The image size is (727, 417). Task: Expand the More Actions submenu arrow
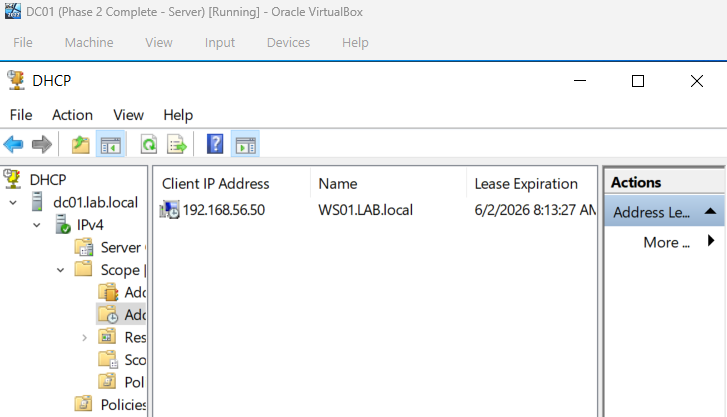(711, 241)
